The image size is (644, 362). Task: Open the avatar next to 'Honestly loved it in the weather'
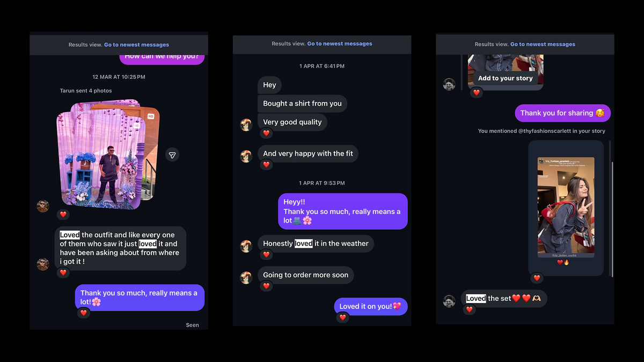point(246,246)
